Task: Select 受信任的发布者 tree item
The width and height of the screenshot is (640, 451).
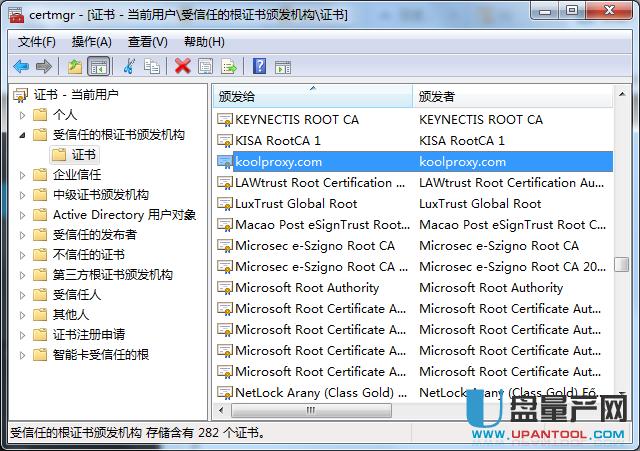Action: pyautogui.click(x=95, y=235)
